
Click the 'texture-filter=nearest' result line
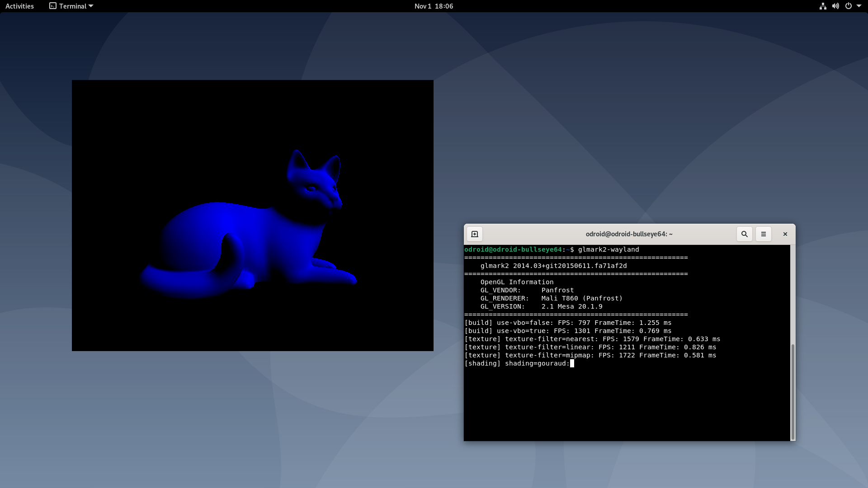click(x=592, y=339)
